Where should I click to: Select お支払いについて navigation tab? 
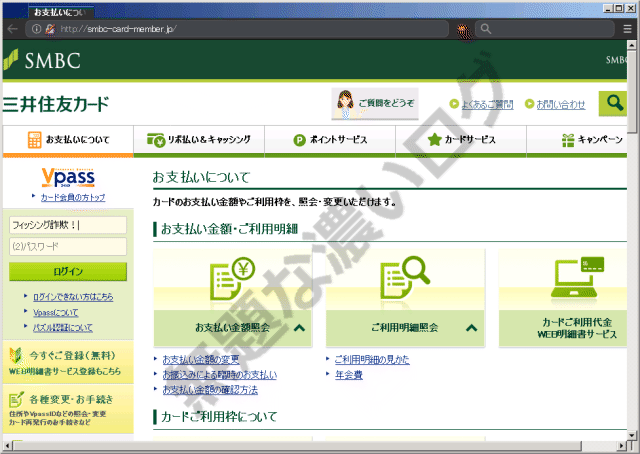(x=68, y=140)
